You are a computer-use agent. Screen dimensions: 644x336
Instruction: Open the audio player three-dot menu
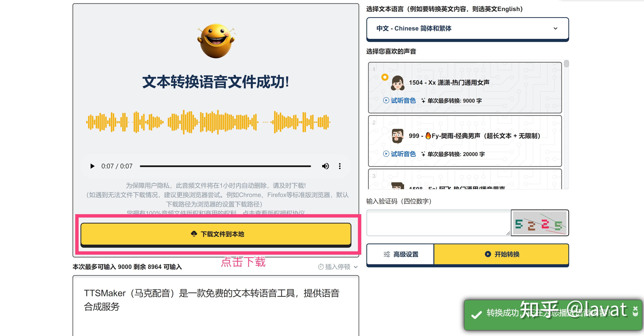[340, 166]
